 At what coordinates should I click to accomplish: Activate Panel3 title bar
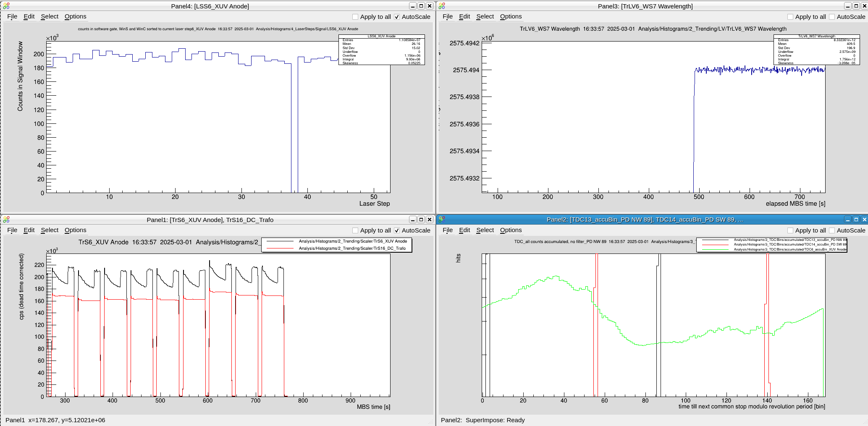[645, 6]
